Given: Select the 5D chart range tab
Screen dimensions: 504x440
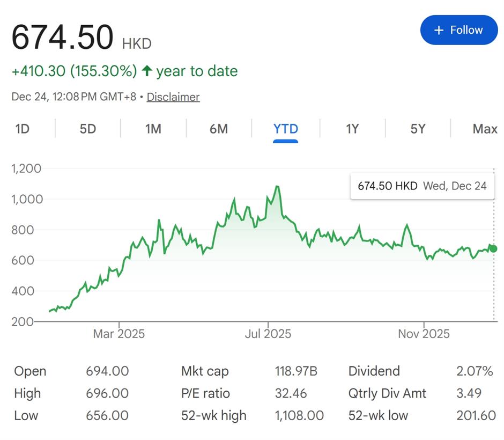Looking at the screenshot, I should pos(87,129).
